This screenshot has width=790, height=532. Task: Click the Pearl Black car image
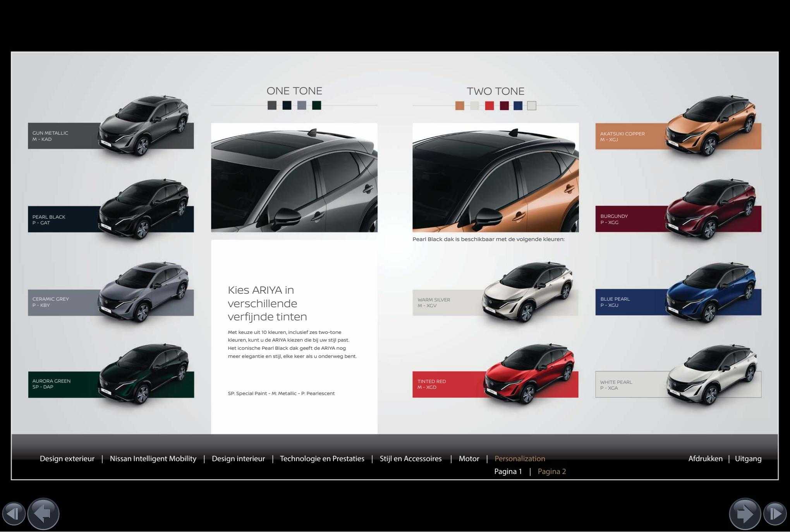[144, 209]
